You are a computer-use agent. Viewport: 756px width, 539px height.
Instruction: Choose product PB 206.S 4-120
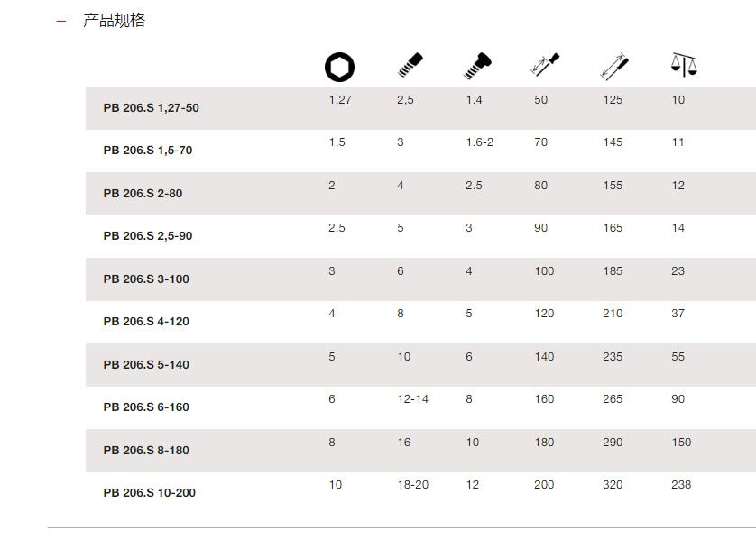click(146, 322)
